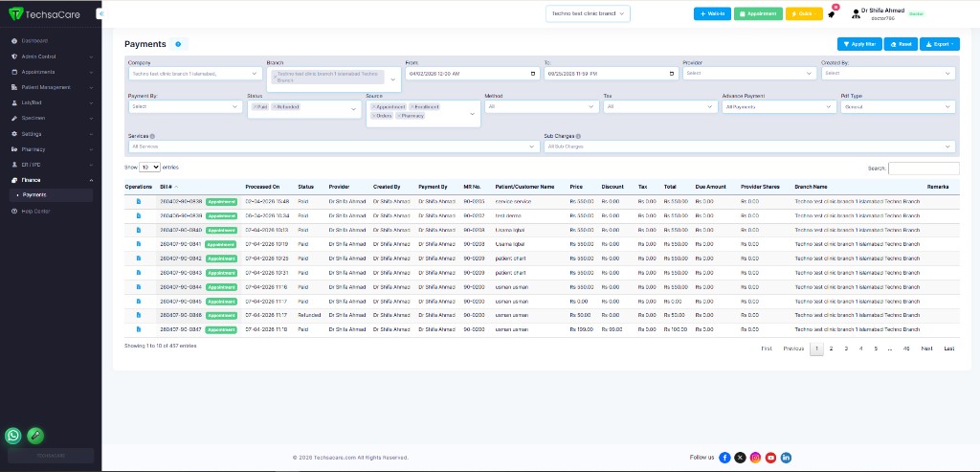
Task: Open the Created By dropdown
Action: click(888, 73)
